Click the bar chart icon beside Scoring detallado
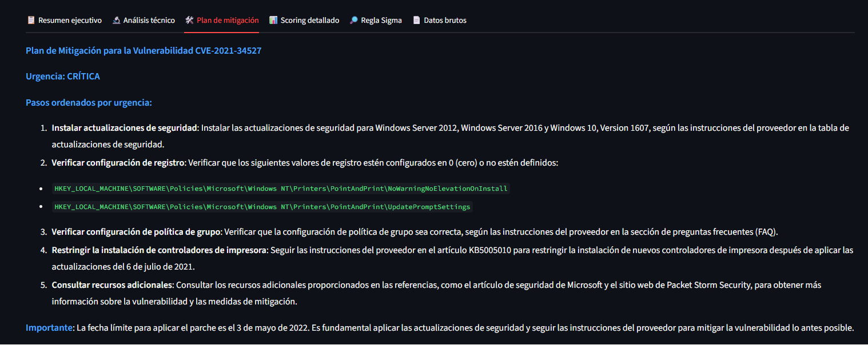Screen dimensions: 868x345 pyautogui.click(x=273, y=20)
